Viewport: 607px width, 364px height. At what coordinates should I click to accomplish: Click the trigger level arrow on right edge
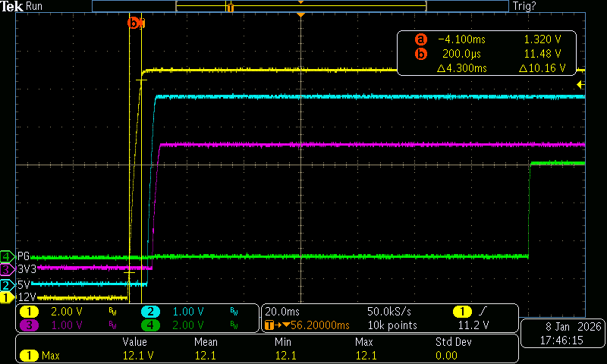pyautogui.click(x=581, y=84)
